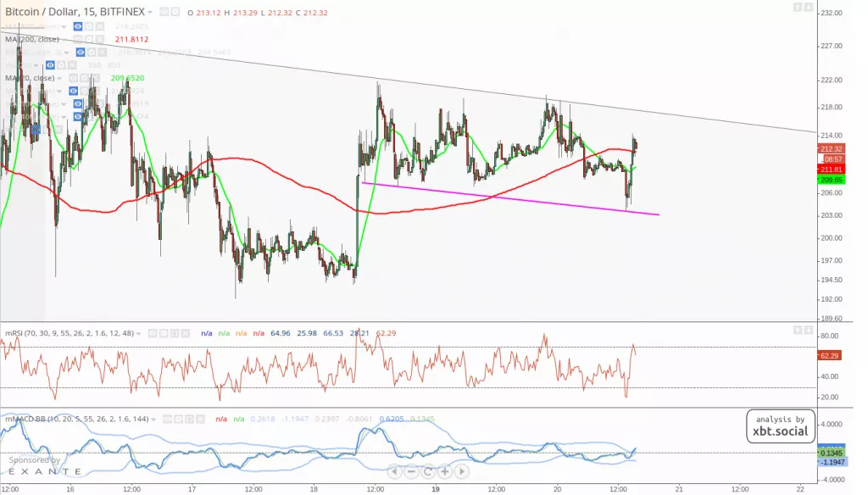
Task: Expand the Bitcoin / Dollar symbol dropdown arrow
Action: (x=150, y=13)
